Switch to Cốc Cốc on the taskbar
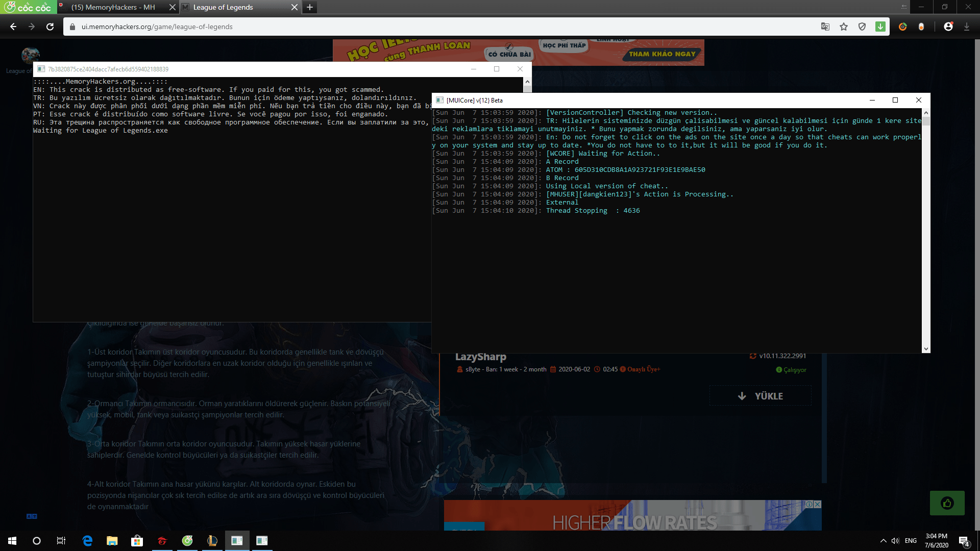The height and width of the screenshot is (551, 980). pos(187,541)
